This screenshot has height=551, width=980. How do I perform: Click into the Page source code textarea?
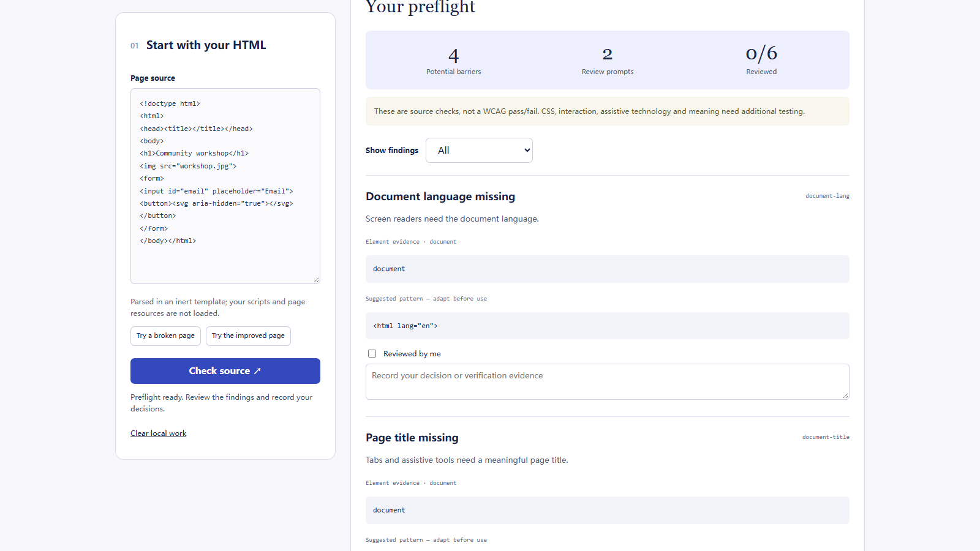tap(225, 186)
